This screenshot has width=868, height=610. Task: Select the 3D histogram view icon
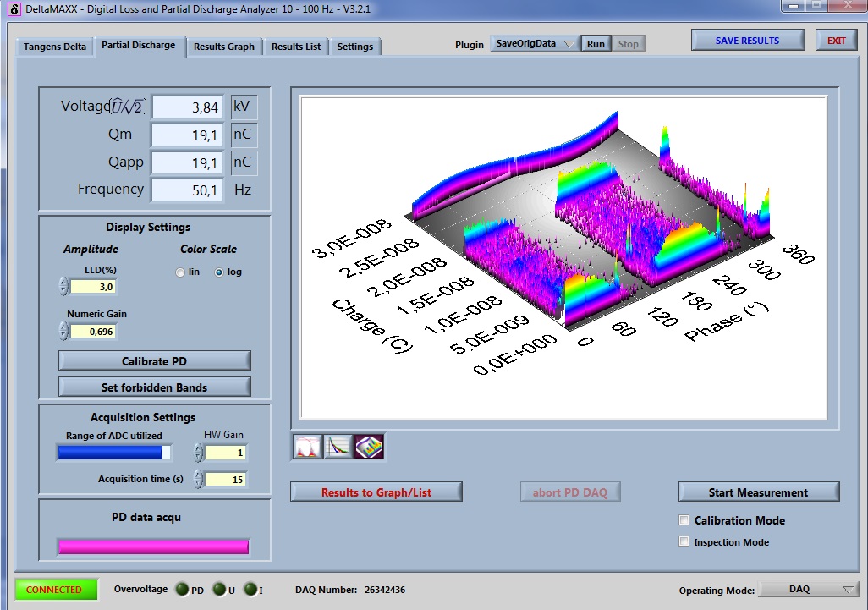[x=369, y=447]
